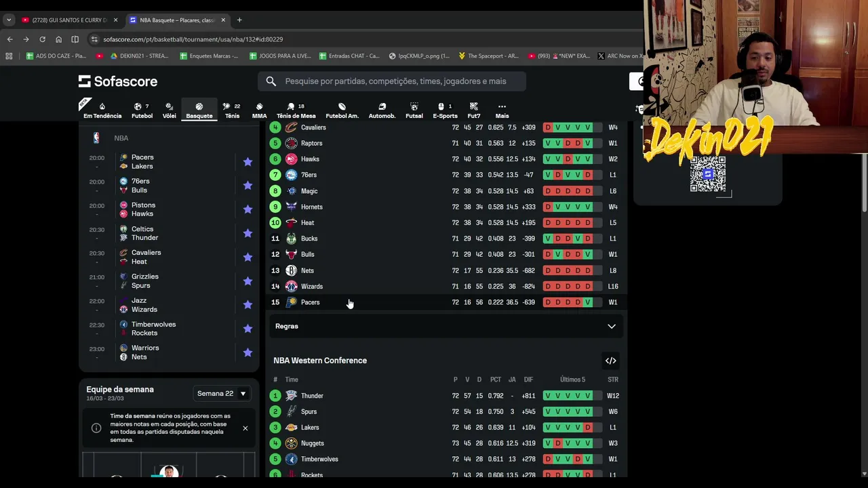The image size is (868, 488).
Task: Click the Heat team logo in standings
Action: click(292, 222)
